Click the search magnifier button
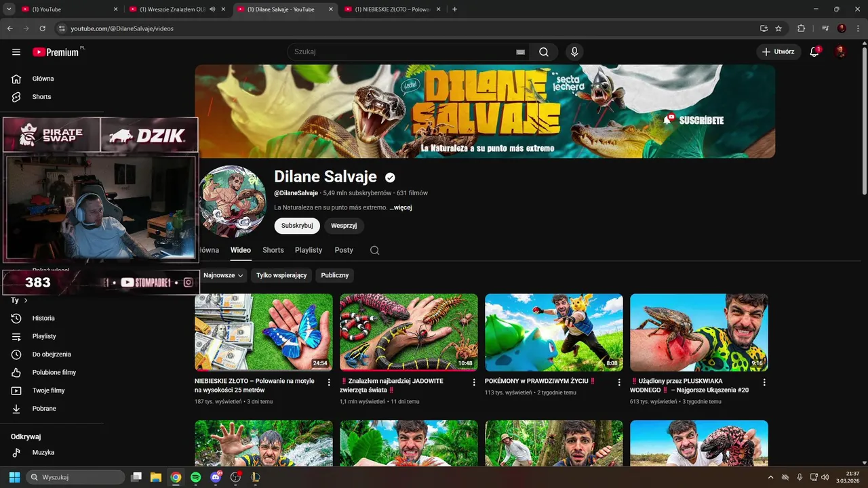 click(x=544, y=52)
